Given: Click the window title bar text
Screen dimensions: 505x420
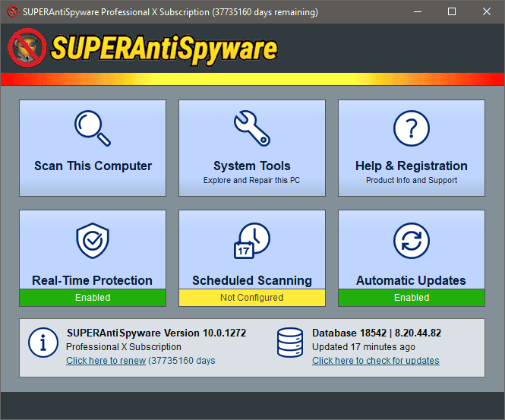Looking at the screenshot, I should (x=170, y=12).
